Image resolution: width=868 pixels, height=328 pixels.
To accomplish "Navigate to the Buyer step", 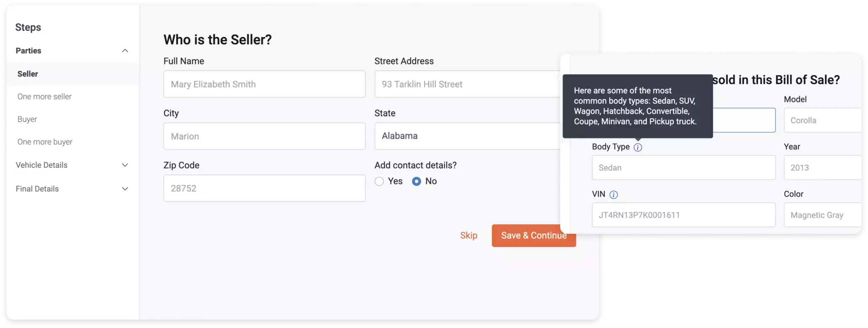I will pos(27,119).
